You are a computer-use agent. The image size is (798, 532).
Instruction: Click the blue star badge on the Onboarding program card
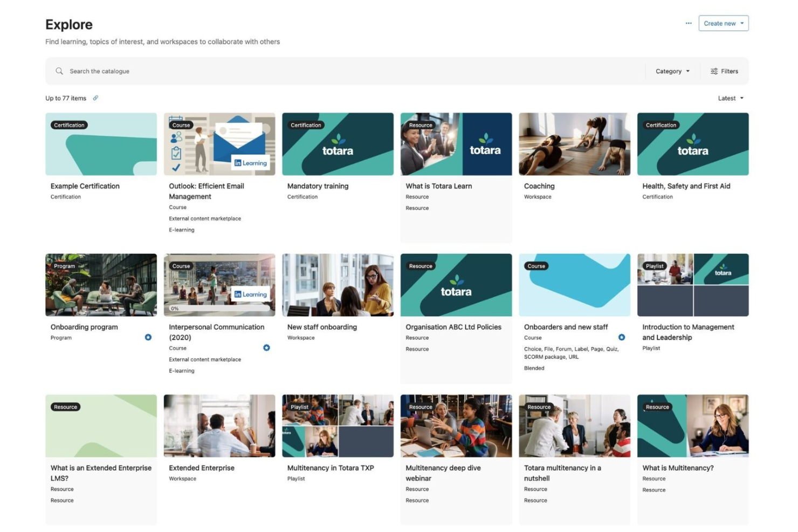pyautogui.click(x=148, y=337)
